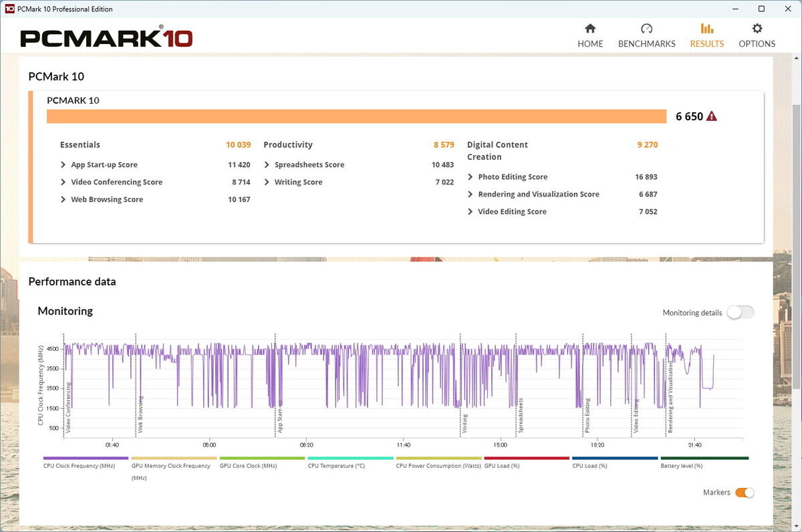This screenshot has height=532, width=802.
Task: Minimize the PCMark 10 window
Action: coord(736,9)
